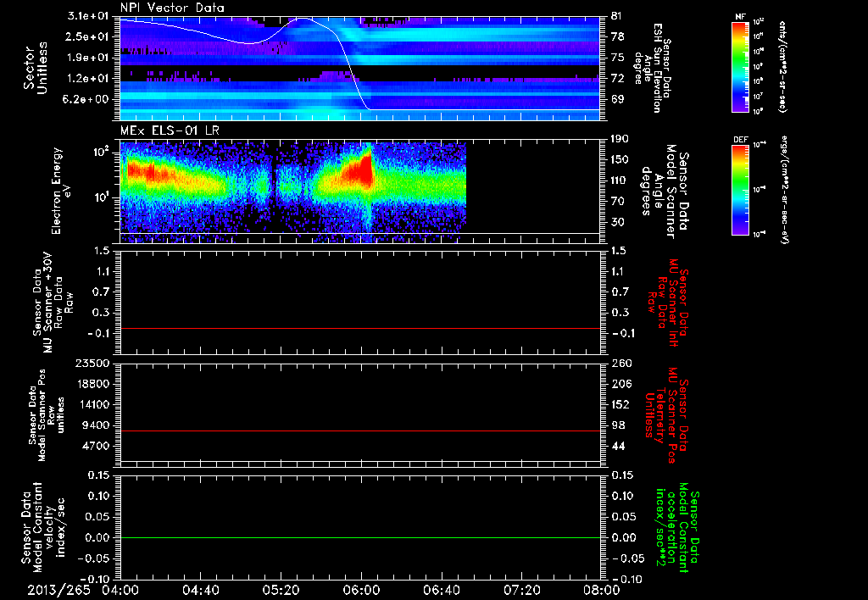Click the '23500' scanner position tick
Screen dimensions: 868x600
tap(94, 363)
